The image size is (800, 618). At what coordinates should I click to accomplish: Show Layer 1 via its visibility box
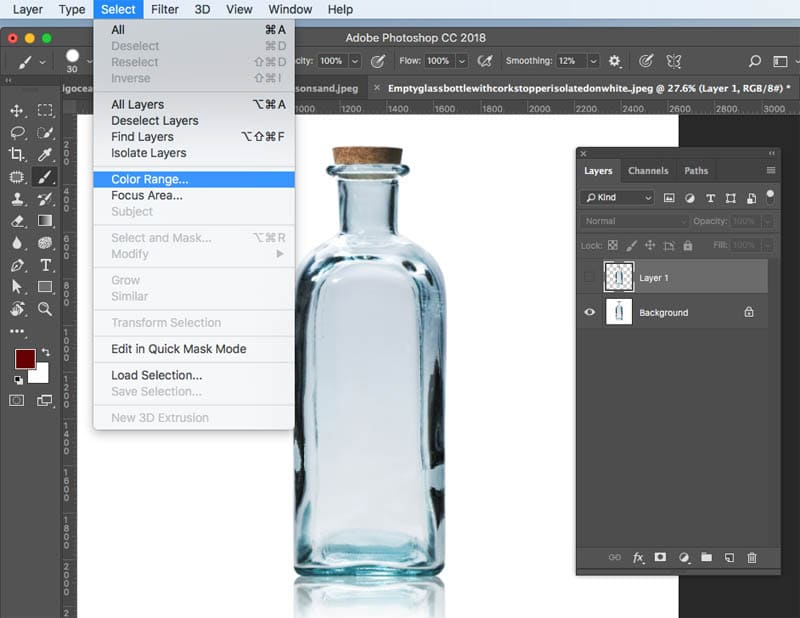click(589, 277)
